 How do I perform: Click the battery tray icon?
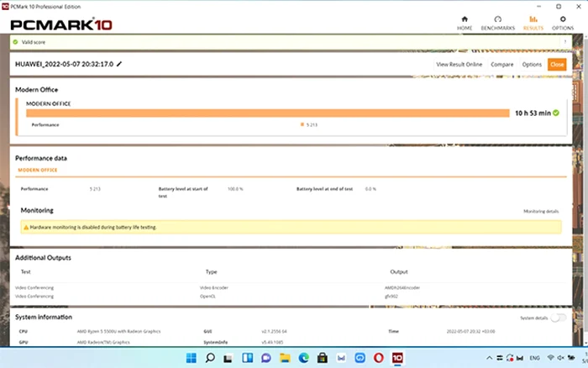pyautogui.click(x=571, y=358)
